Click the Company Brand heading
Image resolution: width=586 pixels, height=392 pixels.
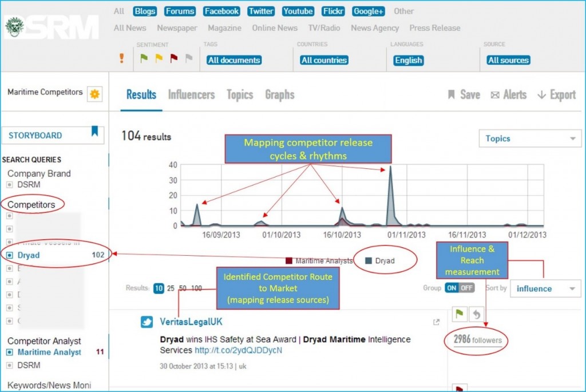[x=39, y=174]
